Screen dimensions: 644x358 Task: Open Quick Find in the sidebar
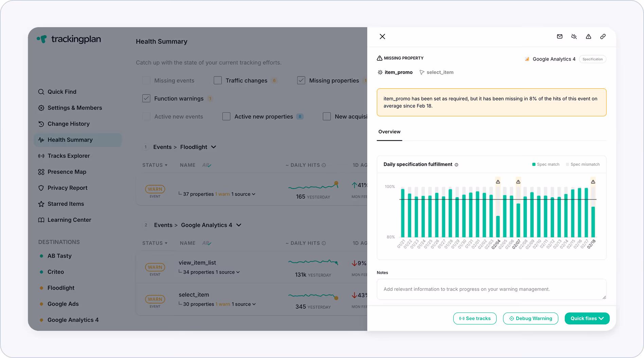(x=62, y=92)
